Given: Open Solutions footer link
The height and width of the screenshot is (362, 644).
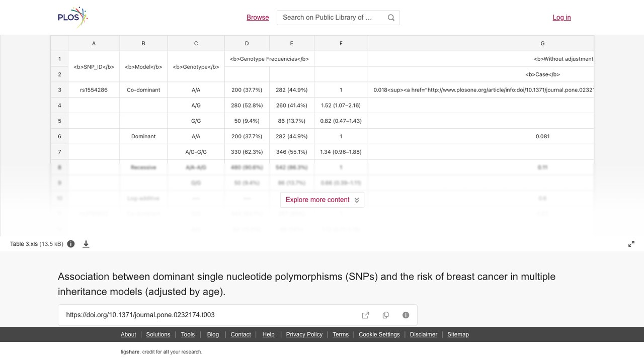Looking at the screenshot, I should coord(158,334).
